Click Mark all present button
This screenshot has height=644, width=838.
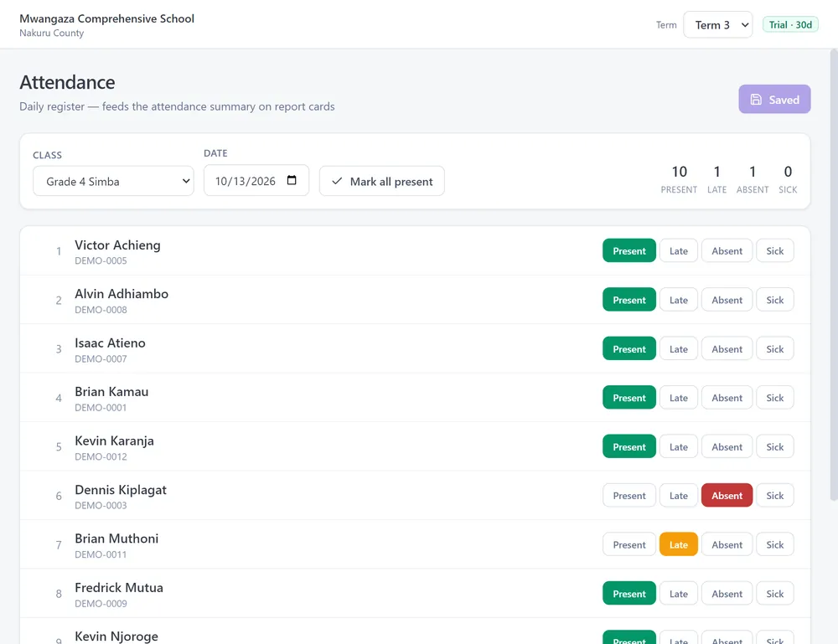click(381, 182)
